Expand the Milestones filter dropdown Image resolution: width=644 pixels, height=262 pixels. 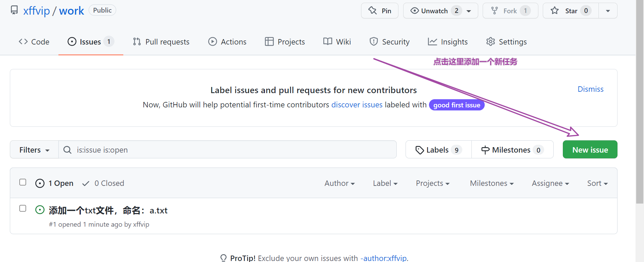point(492,183)
